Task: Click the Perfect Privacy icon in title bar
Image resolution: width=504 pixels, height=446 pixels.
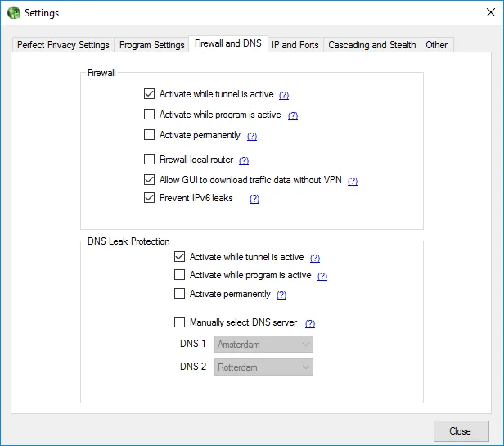Action: [x=13, y=13]
